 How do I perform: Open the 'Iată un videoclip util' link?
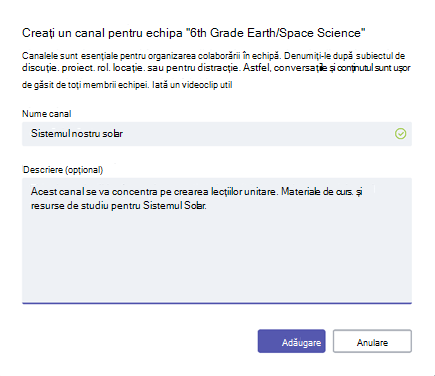192,85
